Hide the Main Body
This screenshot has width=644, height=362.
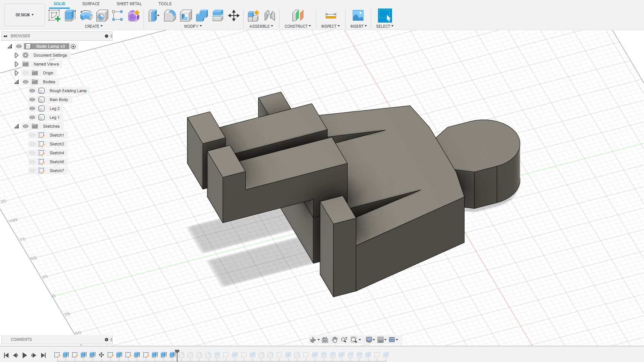click(x=32, y=100)
